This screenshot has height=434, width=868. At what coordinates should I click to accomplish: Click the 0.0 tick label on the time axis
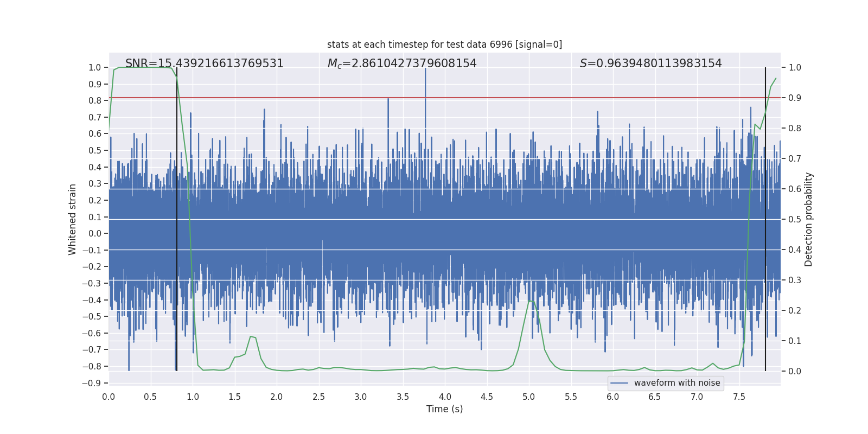[x=108, y=397]
